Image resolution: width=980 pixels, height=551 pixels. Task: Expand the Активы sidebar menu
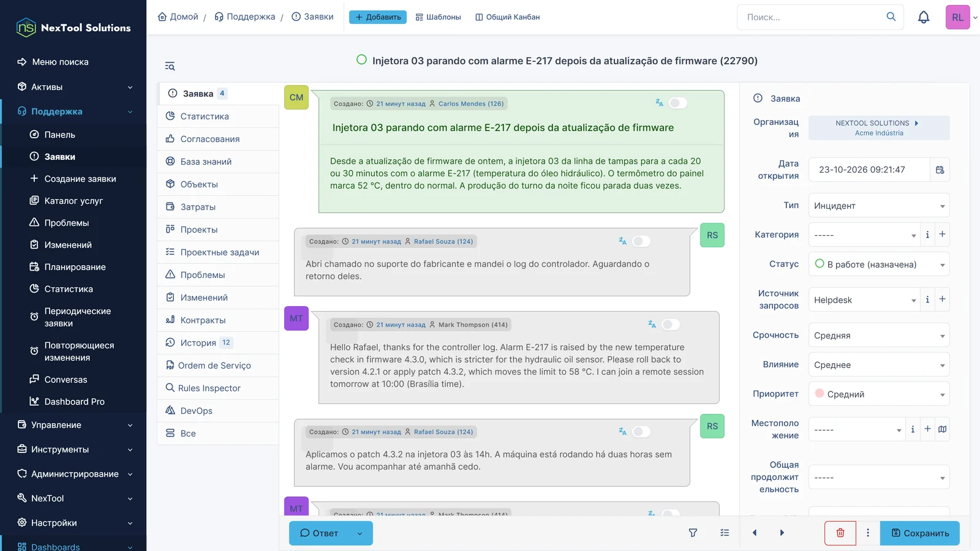(74, 87)
